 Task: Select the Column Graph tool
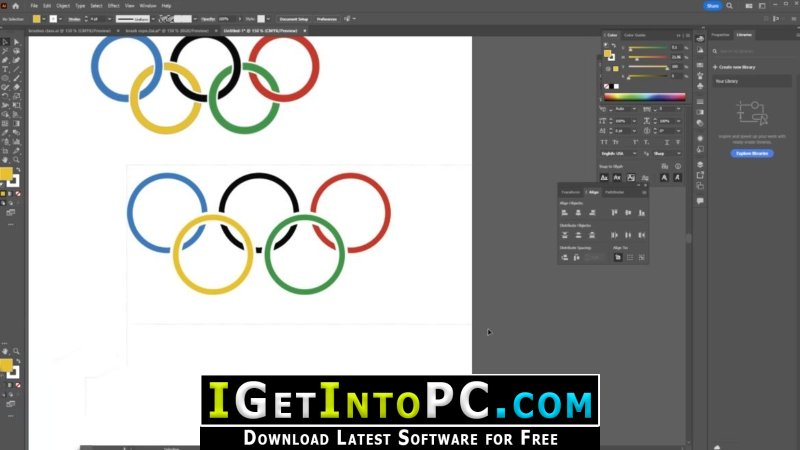(16, 142)
